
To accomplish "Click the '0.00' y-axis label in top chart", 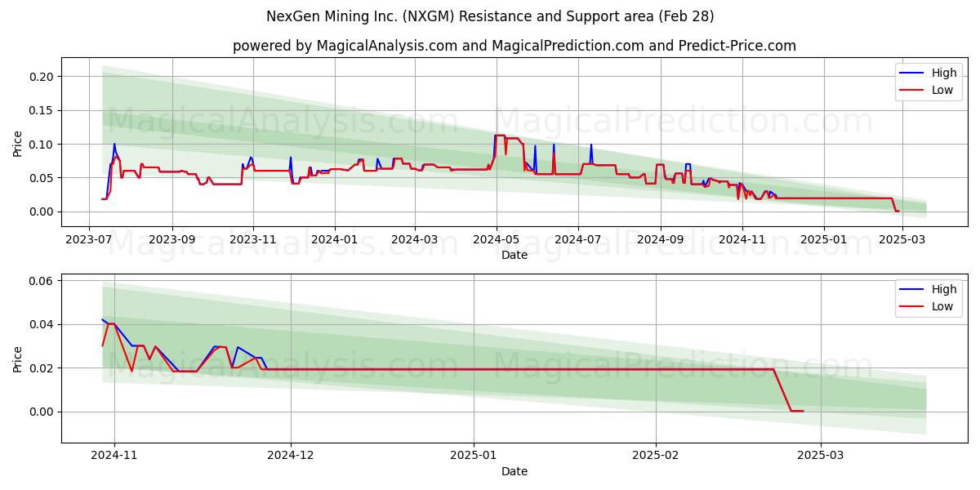I will [x=42, y=212].
